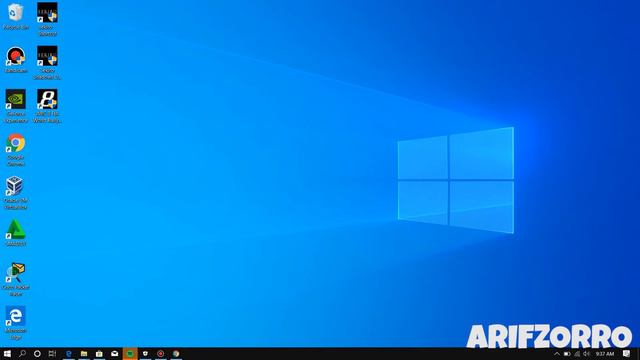Select the Sekiro shortcut beside Recycle Bin
The height and width of the screenshot is (360, 640).
click(47, 19)
